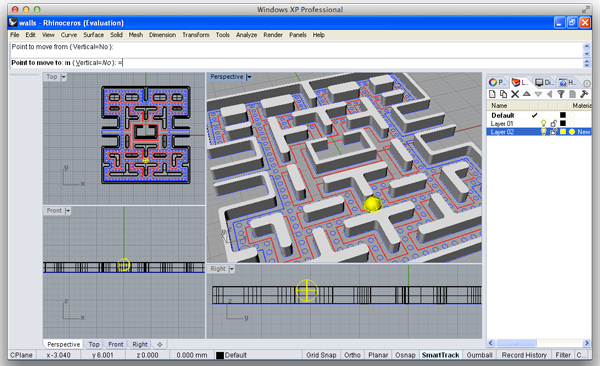Open the Surface menu
This screenshot has width=600, height=366.
pyautogui.click(x=94, y=35)
